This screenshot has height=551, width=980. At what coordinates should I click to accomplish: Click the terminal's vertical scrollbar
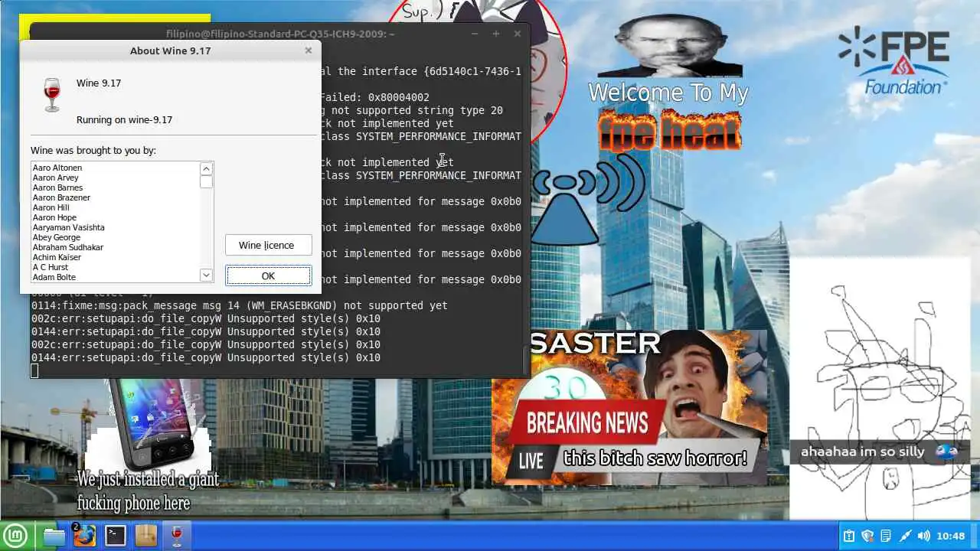click(x=525, y=360)
